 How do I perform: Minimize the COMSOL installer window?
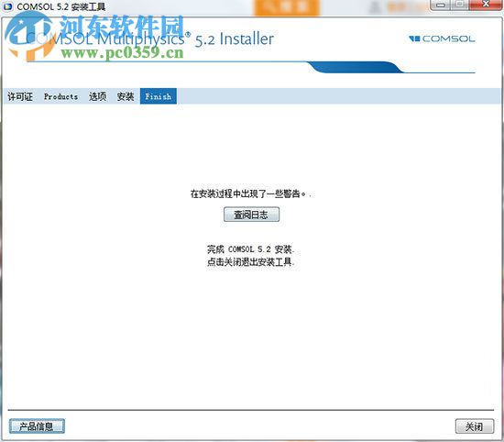442,5
